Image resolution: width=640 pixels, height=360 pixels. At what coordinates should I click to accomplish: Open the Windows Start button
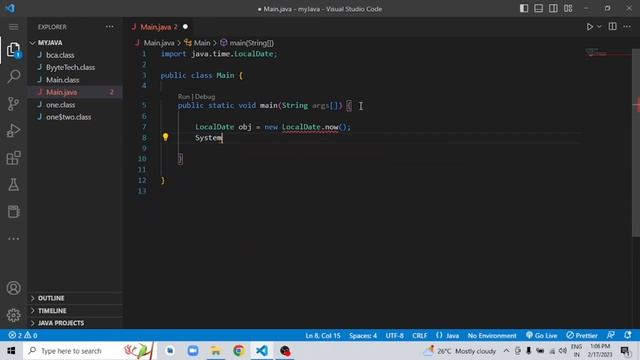pyautogui.click(x=11, y=351)
